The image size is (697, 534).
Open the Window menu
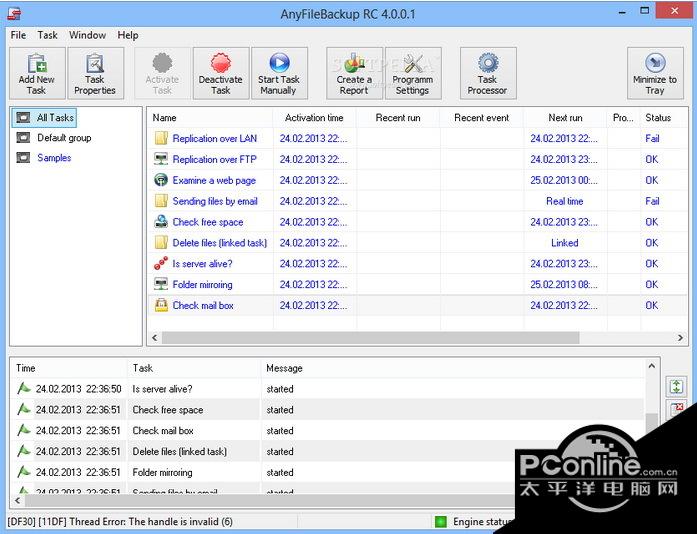(x=88, y=35)
